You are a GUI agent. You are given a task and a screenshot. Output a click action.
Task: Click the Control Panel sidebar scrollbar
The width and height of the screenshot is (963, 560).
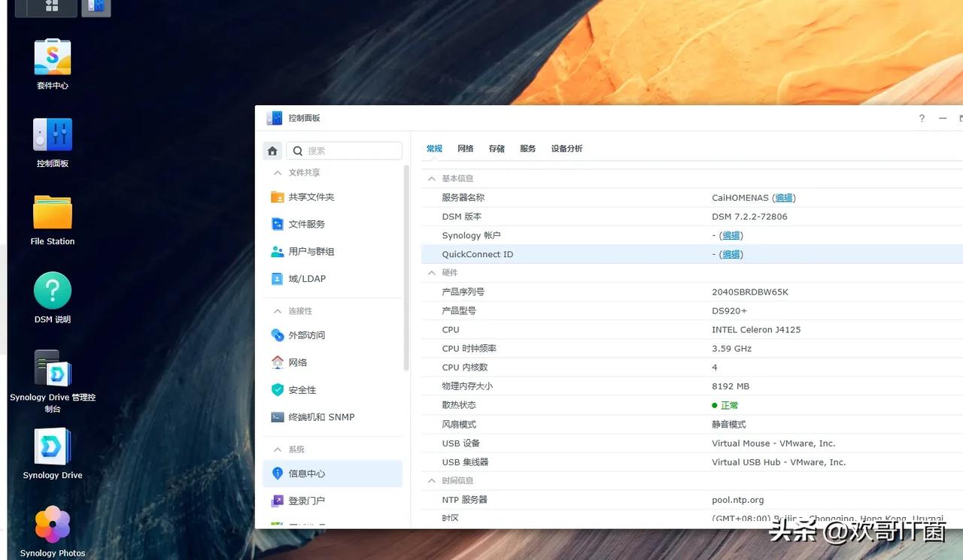pos(406,267)
